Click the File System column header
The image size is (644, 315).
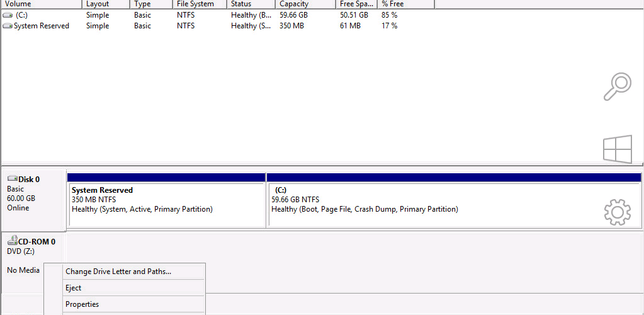[199, 4]
